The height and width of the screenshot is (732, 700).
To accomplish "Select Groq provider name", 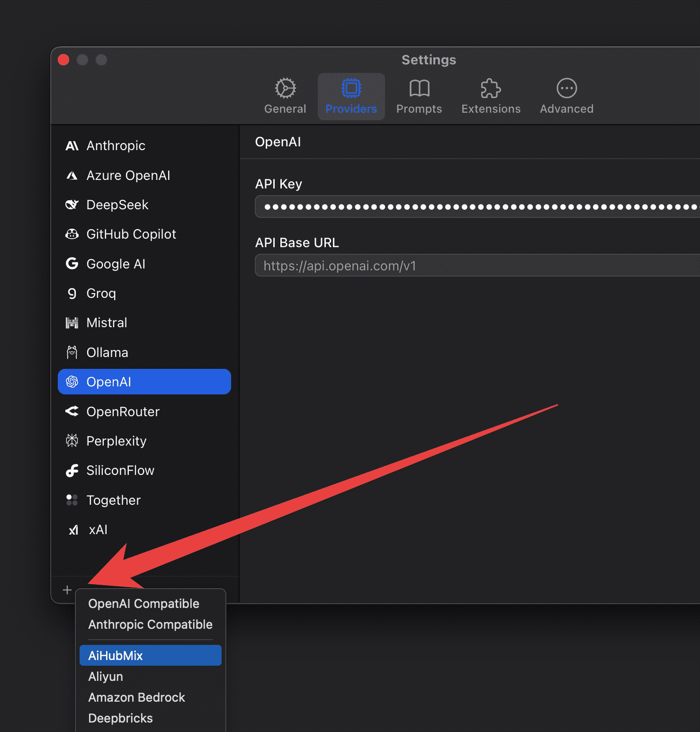I will click(101, 294).
